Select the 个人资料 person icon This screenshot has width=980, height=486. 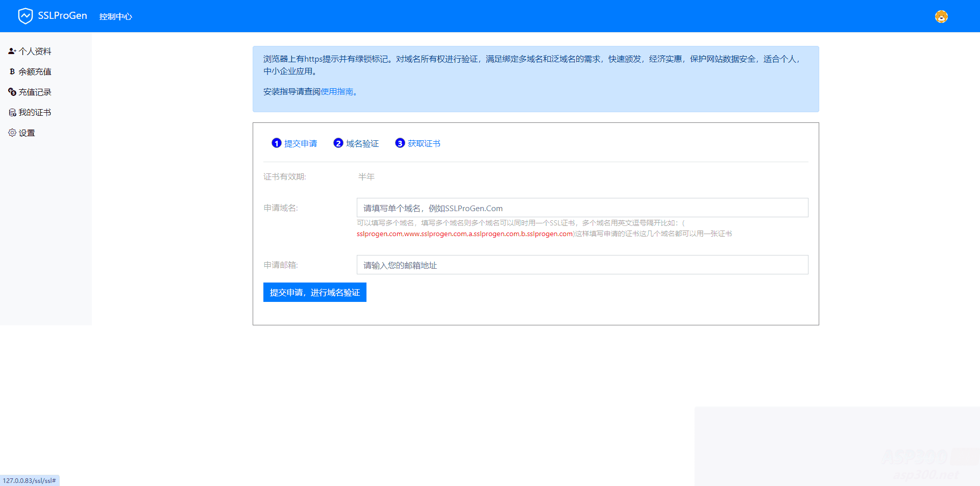(11, 51)
